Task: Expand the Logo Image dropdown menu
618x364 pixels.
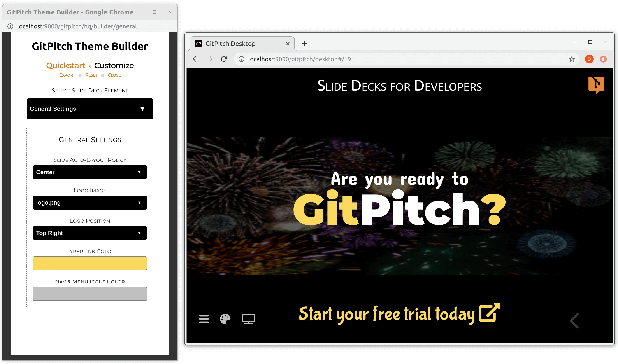Action: 90,202
